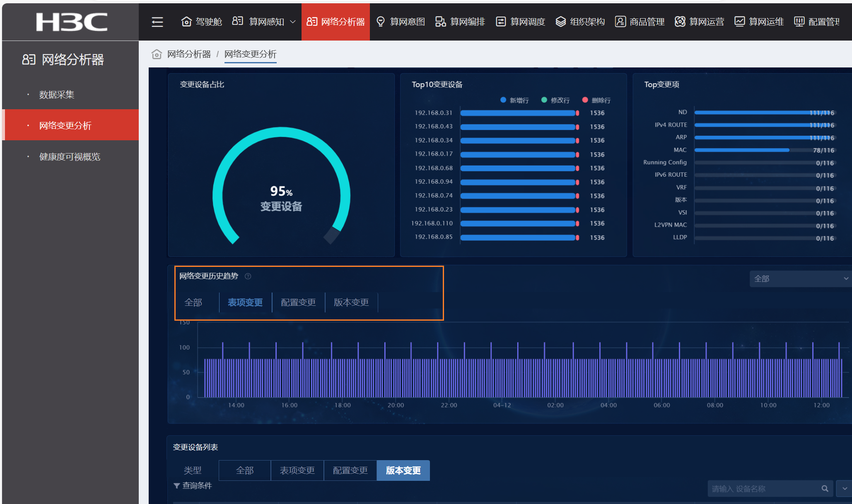
Task: Select 配置变更 type in 变更设备列表
Action: 350,470
